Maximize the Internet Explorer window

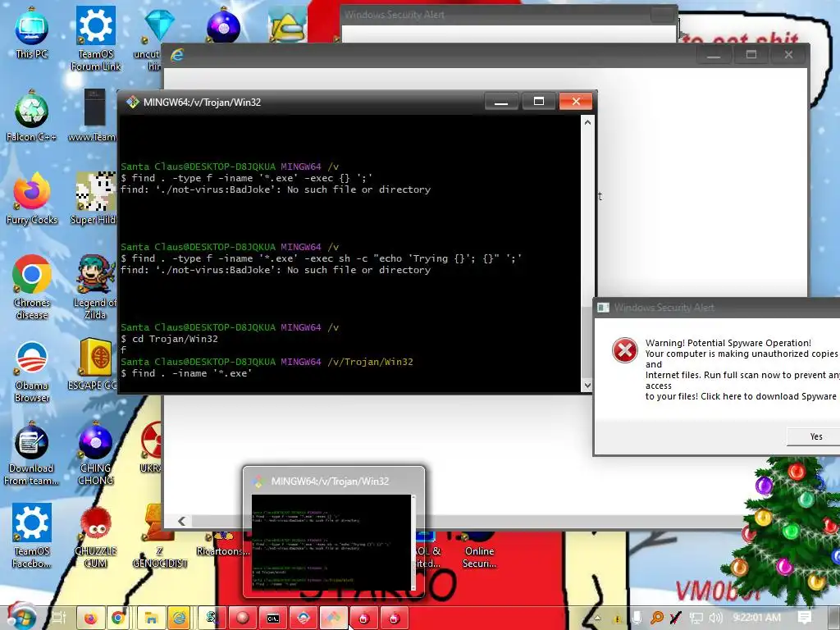point(751,55)
